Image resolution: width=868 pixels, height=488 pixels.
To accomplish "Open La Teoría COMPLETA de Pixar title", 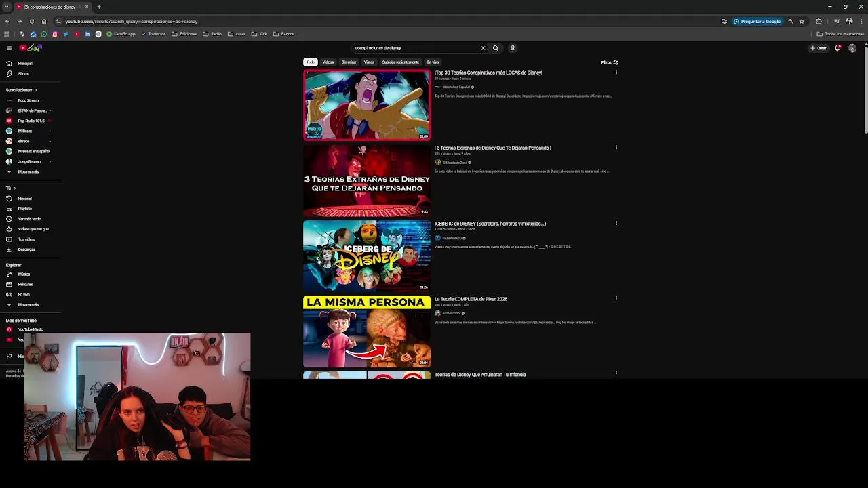I will [471, 299].
